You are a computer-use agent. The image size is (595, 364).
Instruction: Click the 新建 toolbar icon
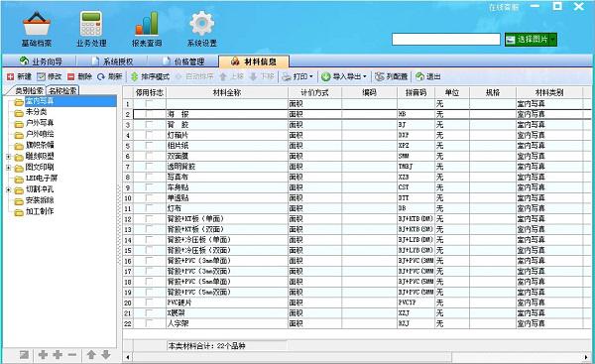pyautogui.click(x=10, y=76)
